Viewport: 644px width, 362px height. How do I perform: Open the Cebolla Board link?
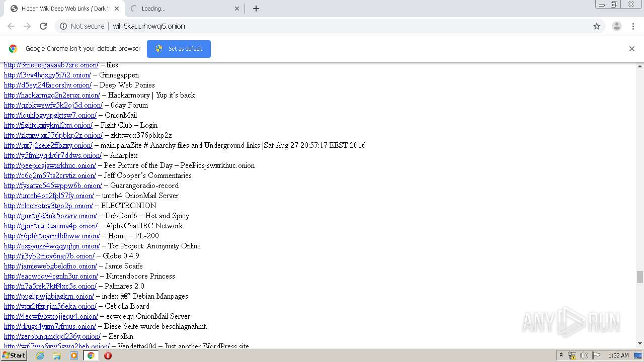50,306
